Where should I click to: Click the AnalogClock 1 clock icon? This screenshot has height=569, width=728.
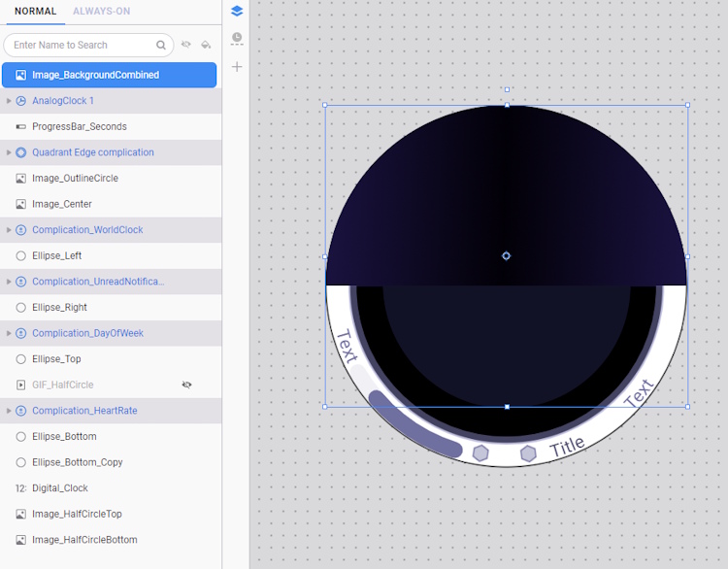pyautogui.click(x=21, y=101)
